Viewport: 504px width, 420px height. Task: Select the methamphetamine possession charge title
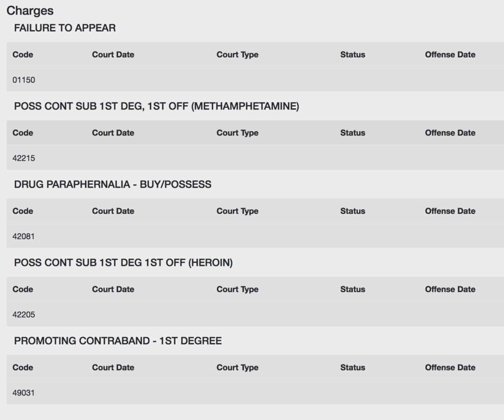click(x=157, y=106)
